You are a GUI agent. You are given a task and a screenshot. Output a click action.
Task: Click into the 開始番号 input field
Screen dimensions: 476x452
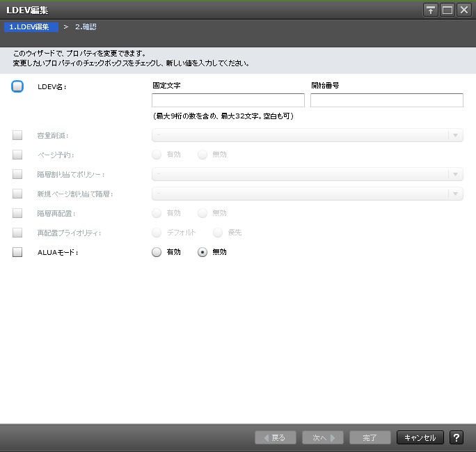pos(386,100)
